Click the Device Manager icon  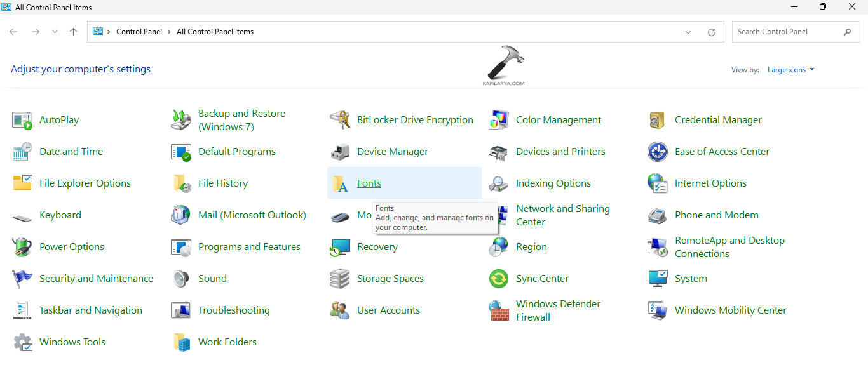coord(340,152)
